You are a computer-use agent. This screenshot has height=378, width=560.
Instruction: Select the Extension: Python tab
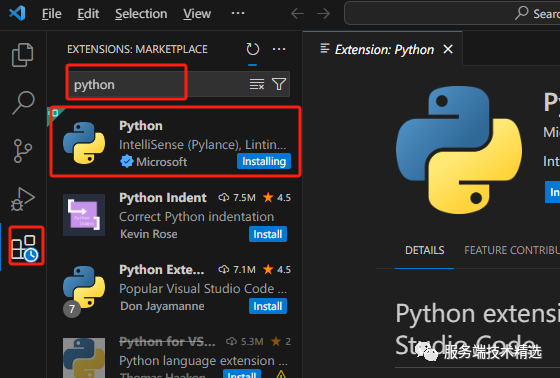pos(382,49)
